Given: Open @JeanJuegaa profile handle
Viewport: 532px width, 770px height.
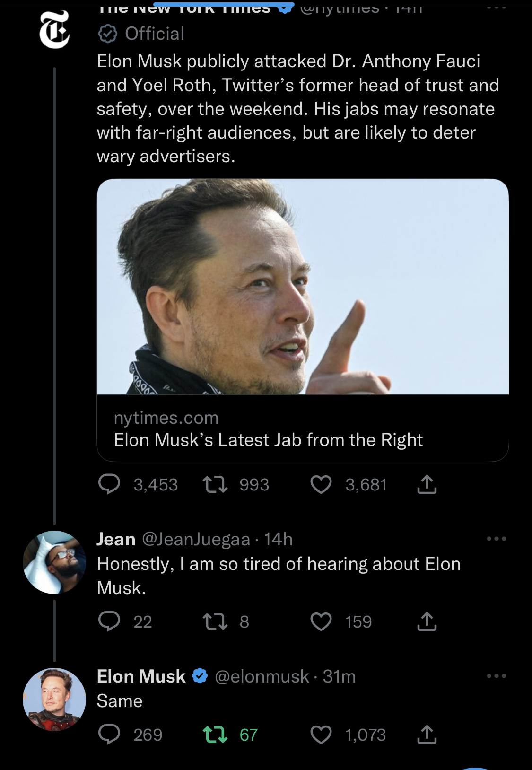Looking at the screenshot, I should [x=196, y=539].
